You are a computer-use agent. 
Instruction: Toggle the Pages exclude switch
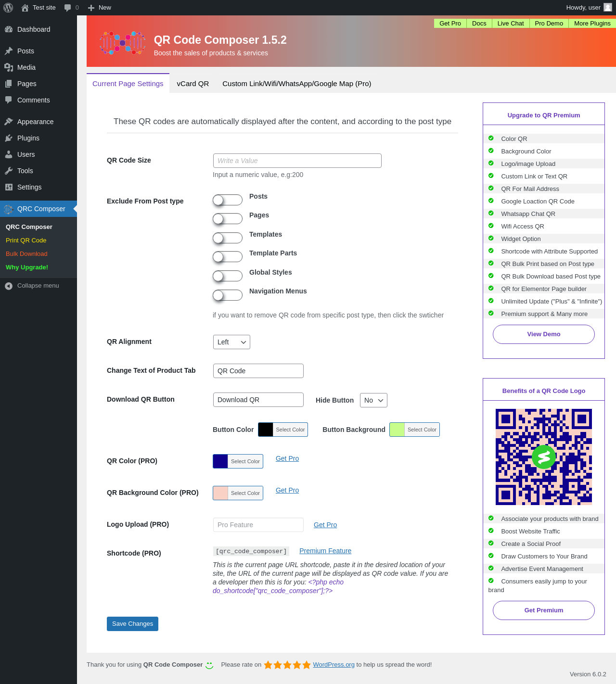[x=228, y=219]
